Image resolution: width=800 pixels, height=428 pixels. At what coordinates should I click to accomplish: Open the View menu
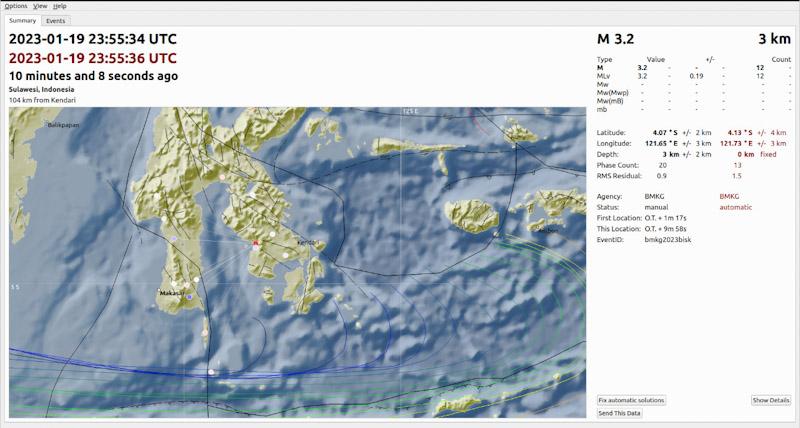point(40,6)
